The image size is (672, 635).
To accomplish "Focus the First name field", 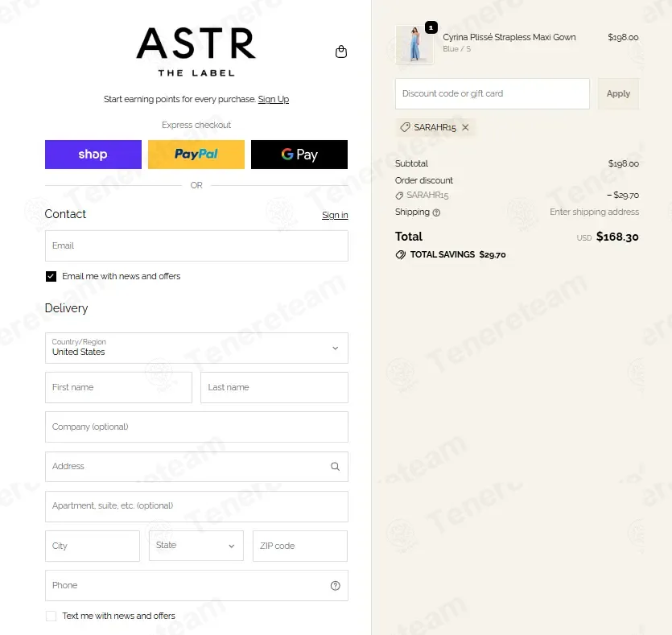I will coord(118,387).
